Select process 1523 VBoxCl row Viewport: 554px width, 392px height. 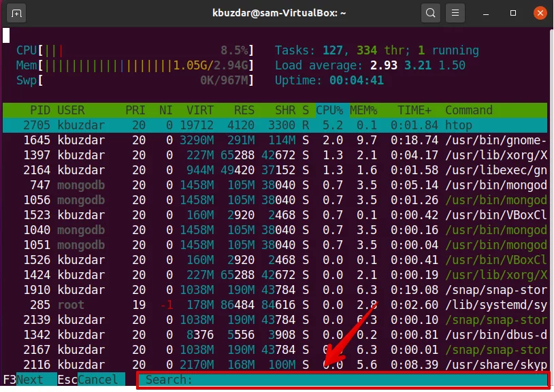[x=275, y=215]
